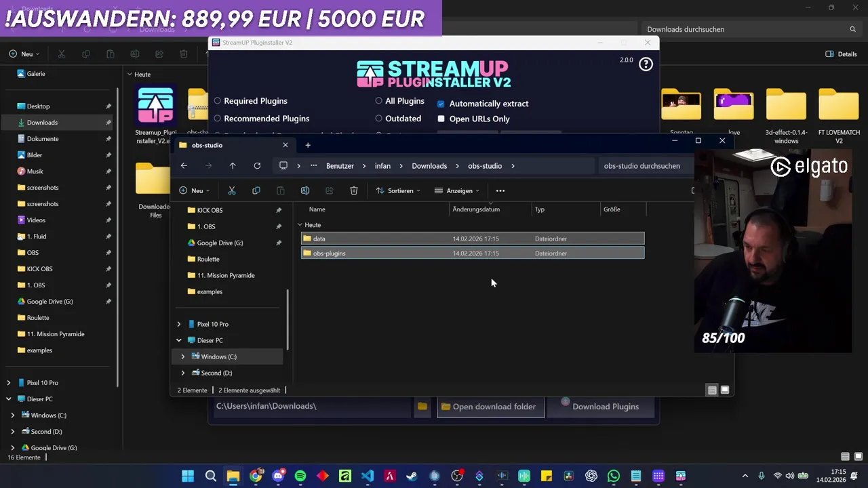868x488 pixels.
Task: Click the infan breadcrumb in the address bar
Action: (x=382, y=165)
